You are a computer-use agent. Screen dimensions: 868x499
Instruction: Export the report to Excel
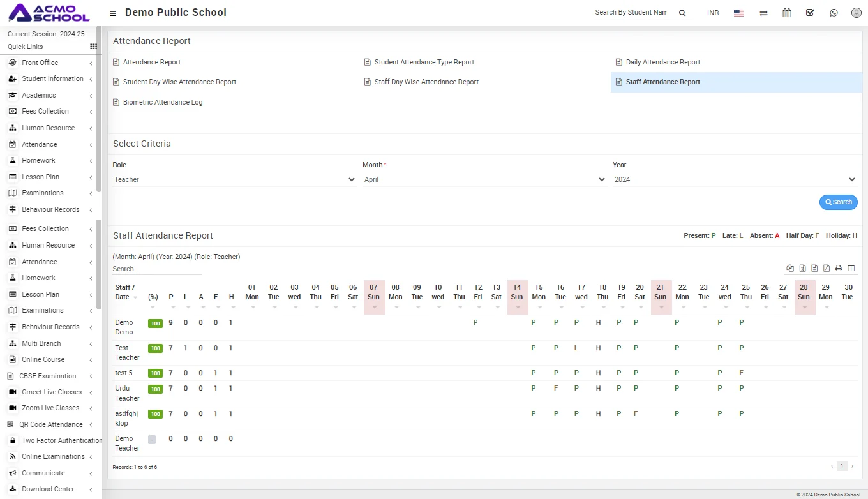[802, 269]
